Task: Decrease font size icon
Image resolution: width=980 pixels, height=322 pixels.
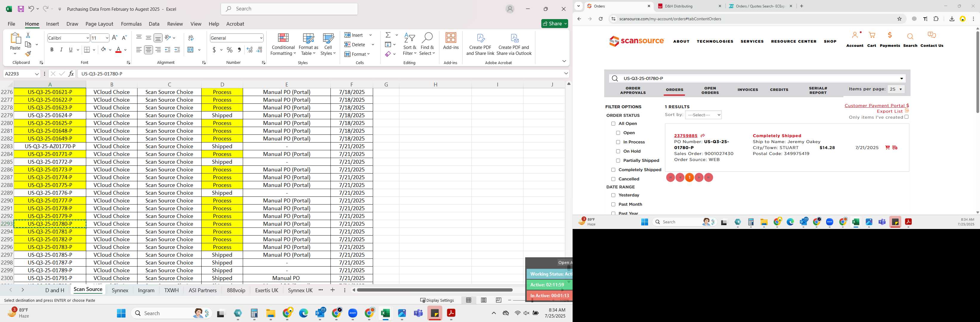Action: (x=124, y=38)
